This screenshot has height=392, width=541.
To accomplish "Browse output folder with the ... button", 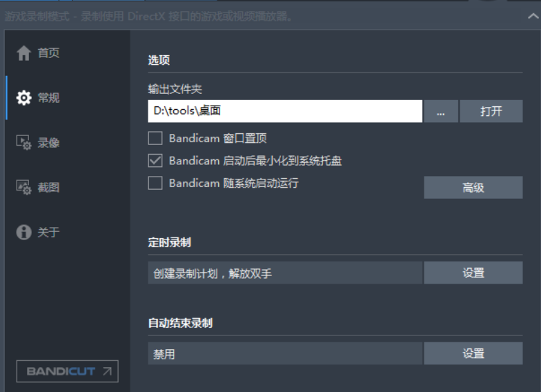I will (x=441, y=111).
